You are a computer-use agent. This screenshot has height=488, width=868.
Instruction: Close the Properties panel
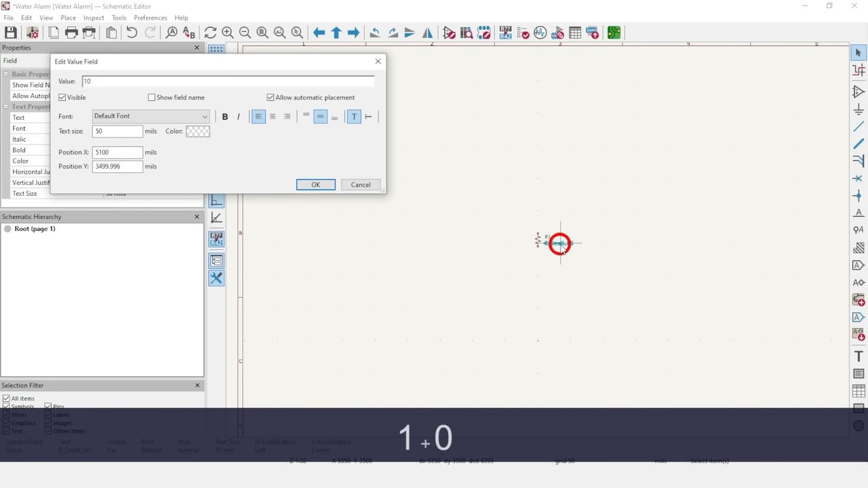[197, 47]
